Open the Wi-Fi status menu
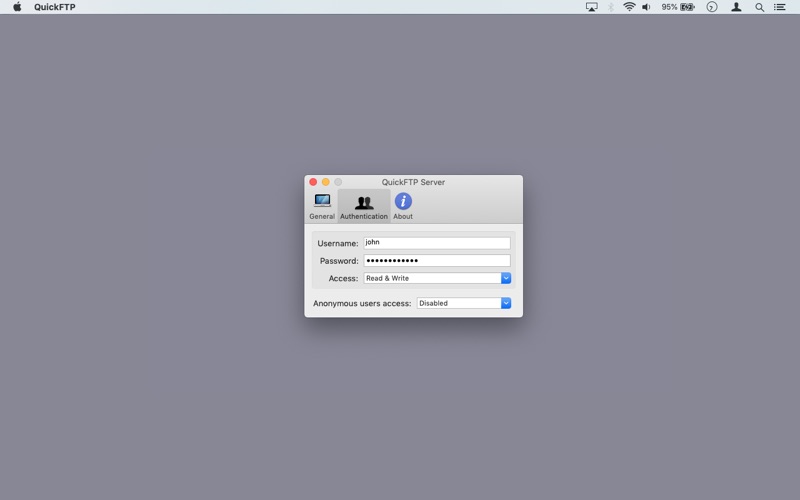 click(x=629, y=7)
